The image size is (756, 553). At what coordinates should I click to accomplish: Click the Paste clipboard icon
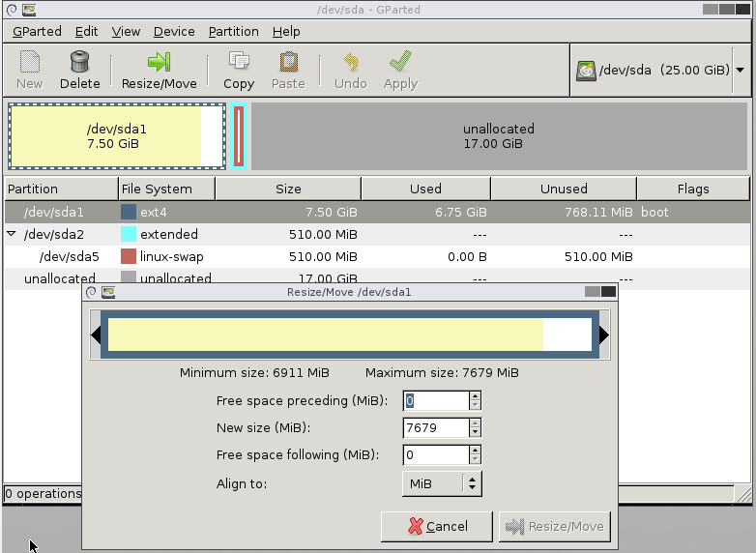[x=288, y=62]
